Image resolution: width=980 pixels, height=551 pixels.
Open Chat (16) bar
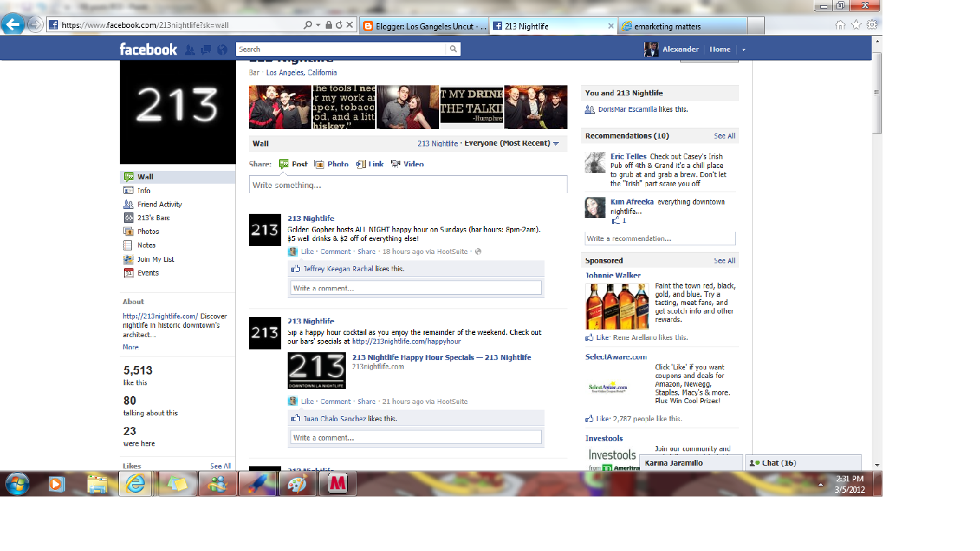pos(803,463)
